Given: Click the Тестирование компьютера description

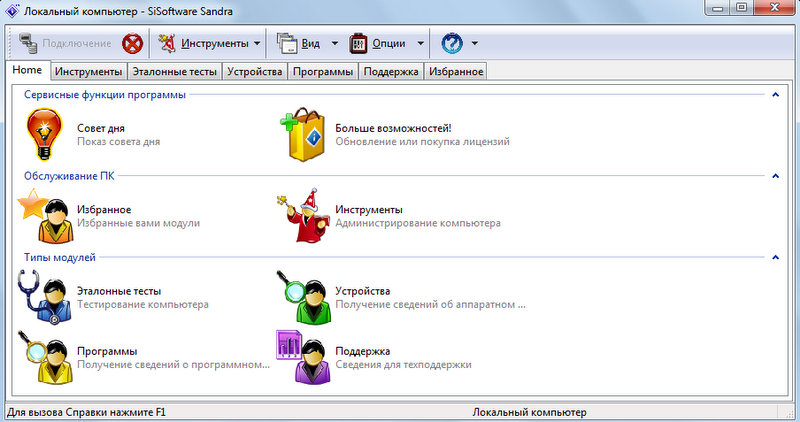Looking at the screenshot, I should pyautogui.click(x=143, y=305).
